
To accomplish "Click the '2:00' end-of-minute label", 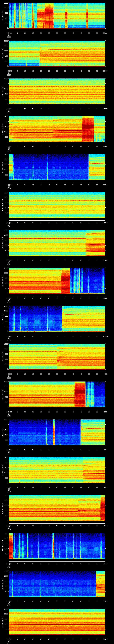I will 105,412.
